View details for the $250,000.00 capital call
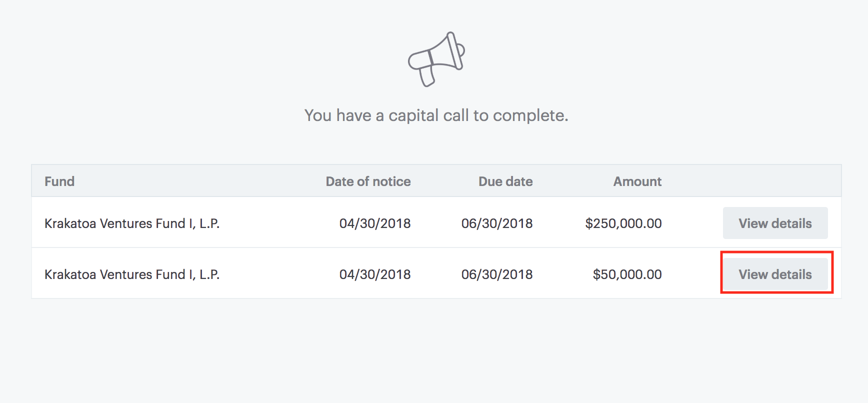868x403 pixels. [775, 223]
